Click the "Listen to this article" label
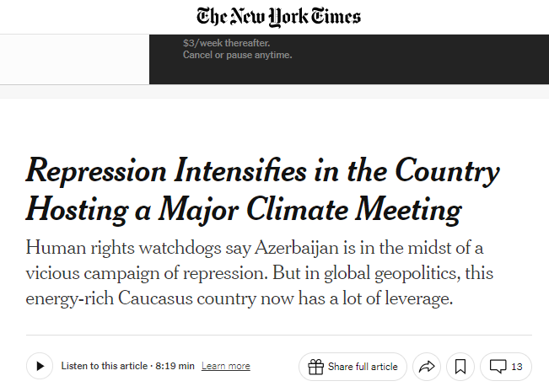This screenshot has width=549, height=392. click(x=105, y=367)
